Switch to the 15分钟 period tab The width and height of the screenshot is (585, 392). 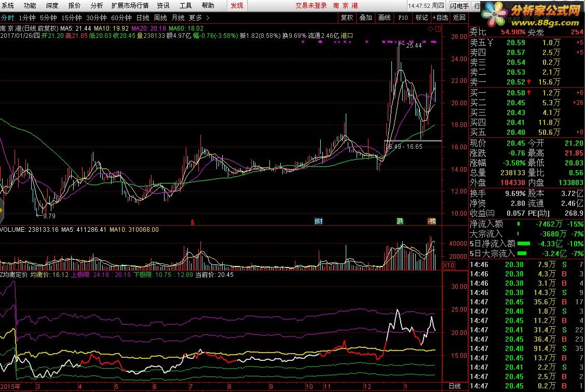coord(71,18)
